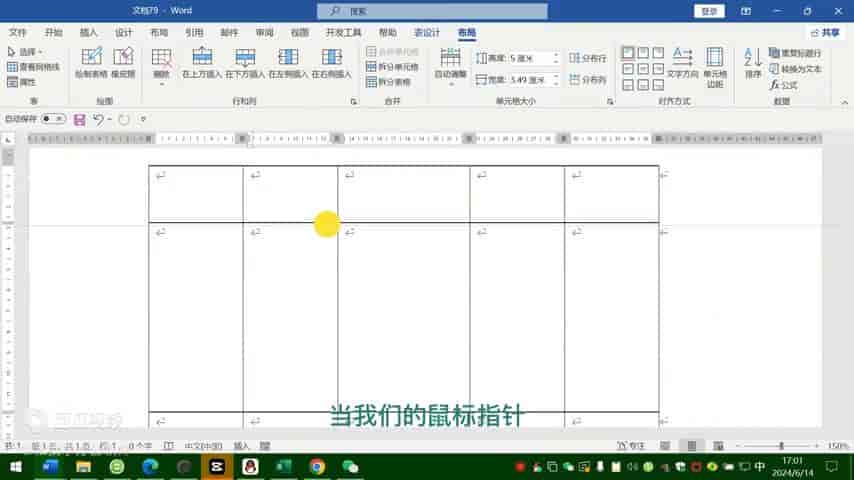Screen dimensions: 854x480
Task: Open table Properties (属性)
Action: pyautogui.click(x=22, y=82)
